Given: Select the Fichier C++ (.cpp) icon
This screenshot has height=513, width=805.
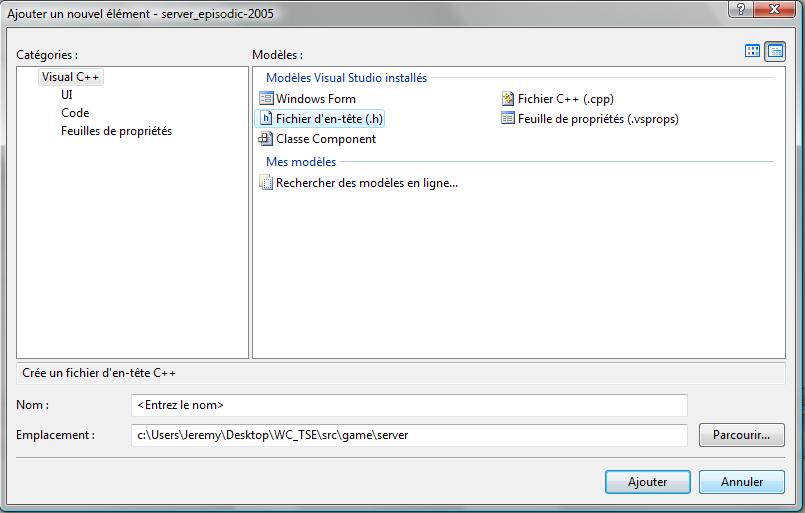Looking at the screenshot, I should click(x=508, y=98).
